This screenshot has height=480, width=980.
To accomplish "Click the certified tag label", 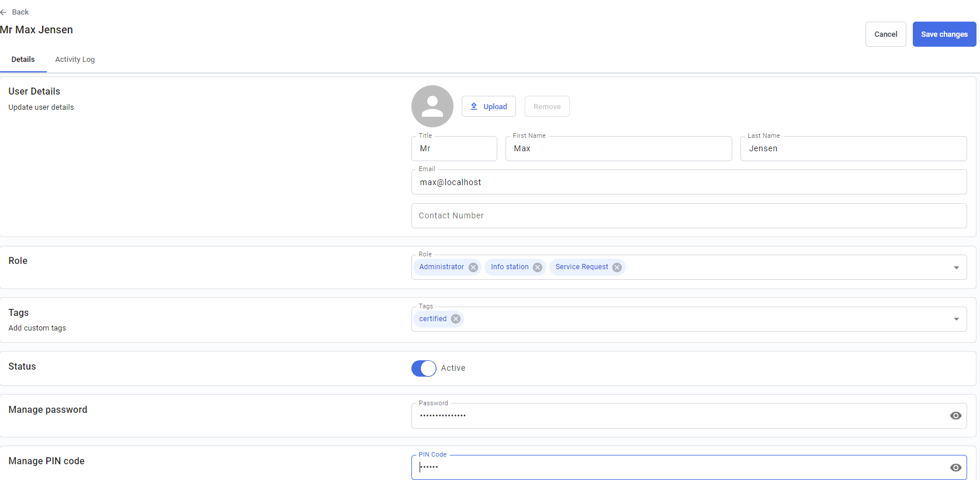I will 433,319.
